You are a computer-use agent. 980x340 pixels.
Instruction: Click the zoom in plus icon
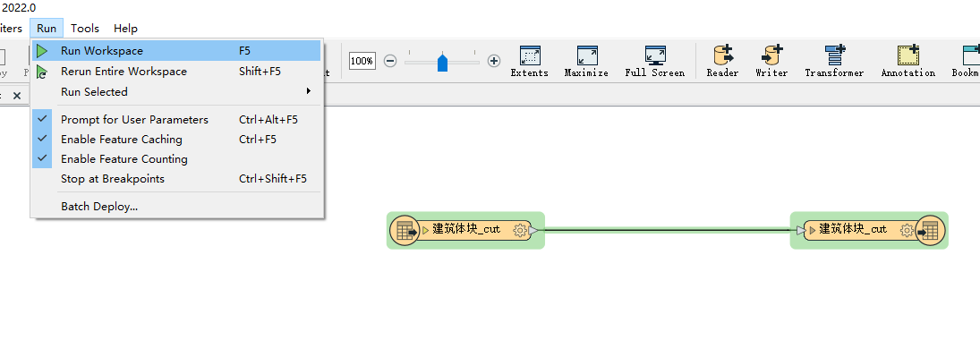tap(494, 61)
